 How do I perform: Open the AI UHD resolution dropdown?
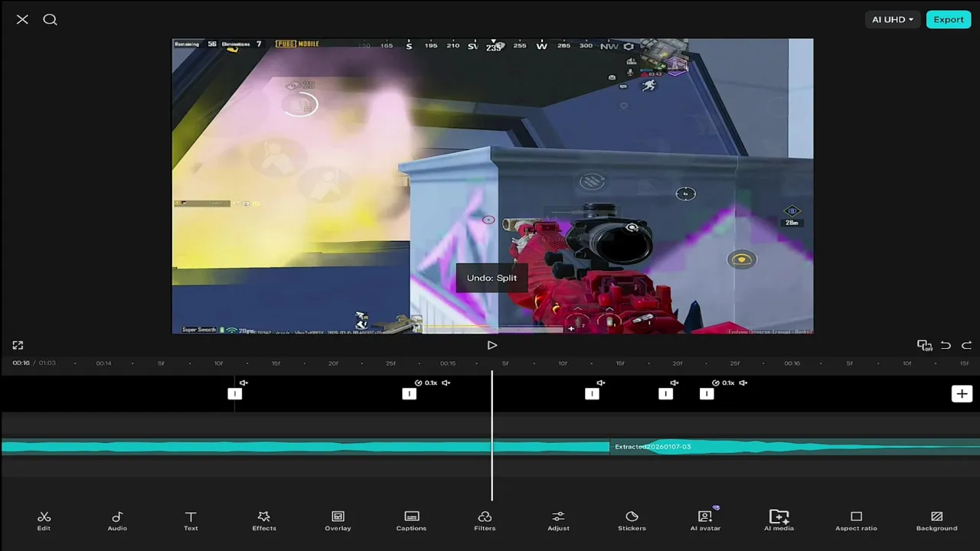point(893,19)
